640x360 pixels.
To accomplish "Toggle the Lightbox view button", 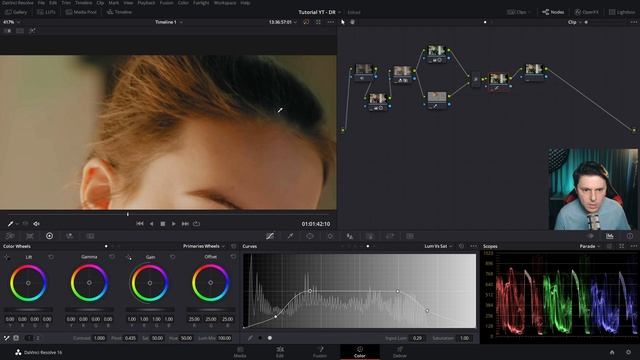I will (x=622, y=12).
